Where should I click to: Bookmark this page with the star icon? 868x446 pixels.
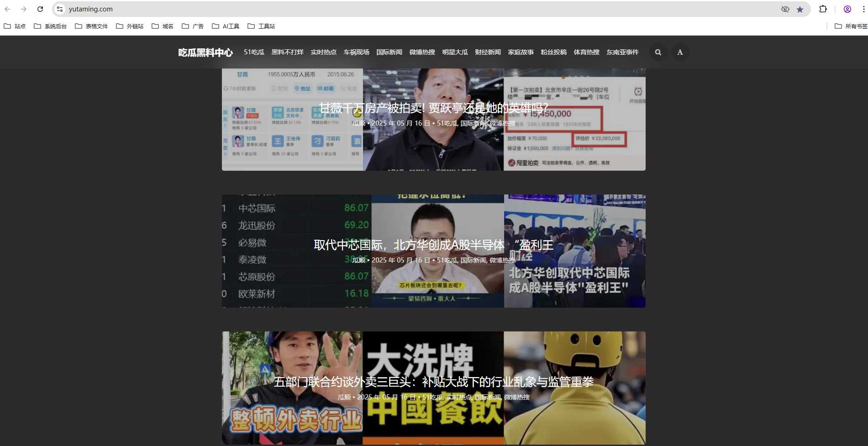800,9
